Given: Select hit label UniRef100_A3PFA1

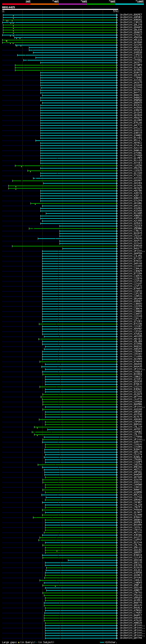Looking at the screenshot, I should pos(131,218).
